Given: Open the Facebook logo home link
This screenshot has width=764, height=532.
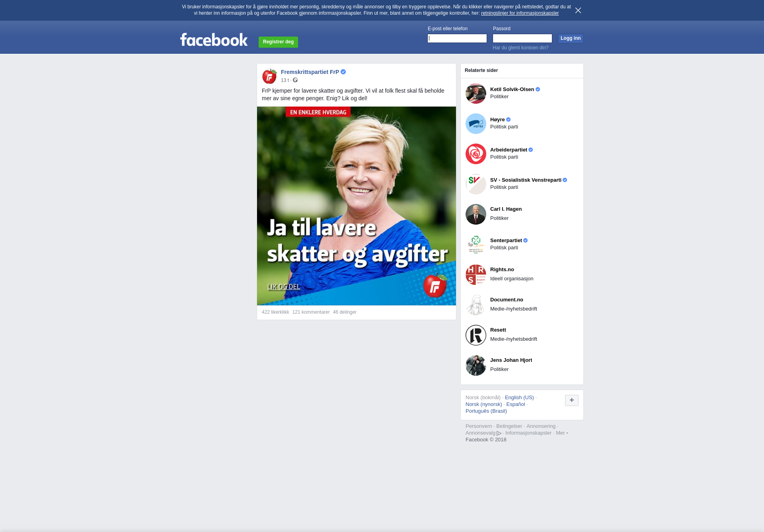Looking at the screenshot, I should coord(214,39).
